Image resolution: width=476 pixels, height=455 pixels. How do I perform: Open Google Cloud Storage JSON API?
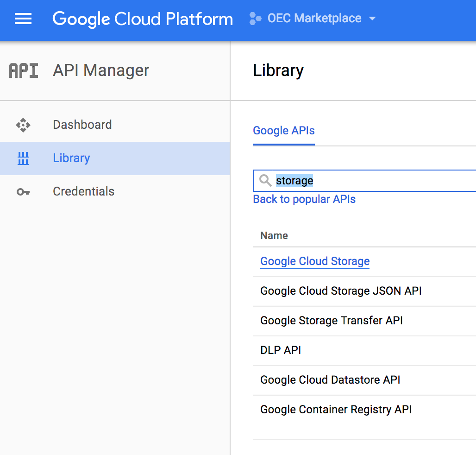click(x=341, y=291)
